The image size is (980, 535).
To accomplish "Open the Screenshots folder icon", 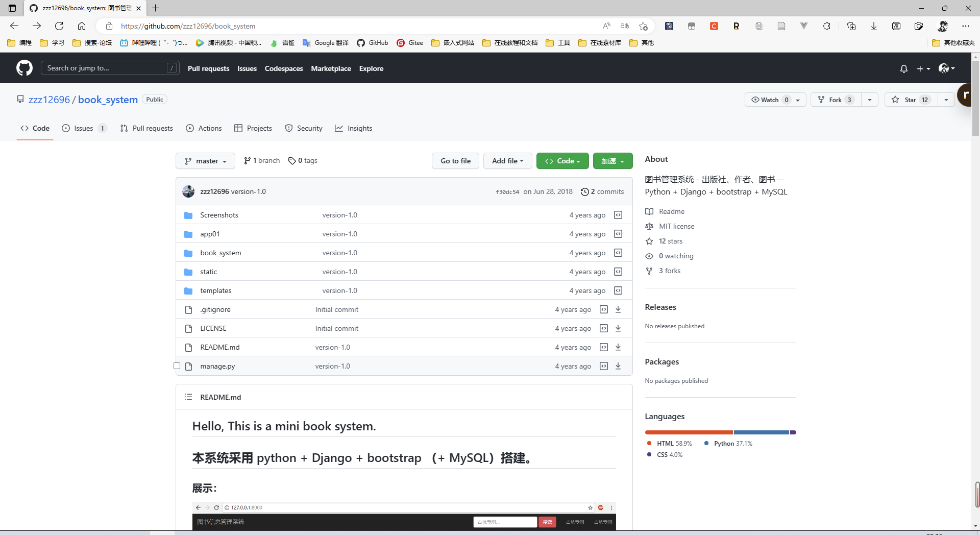I will tap(188, 215).
